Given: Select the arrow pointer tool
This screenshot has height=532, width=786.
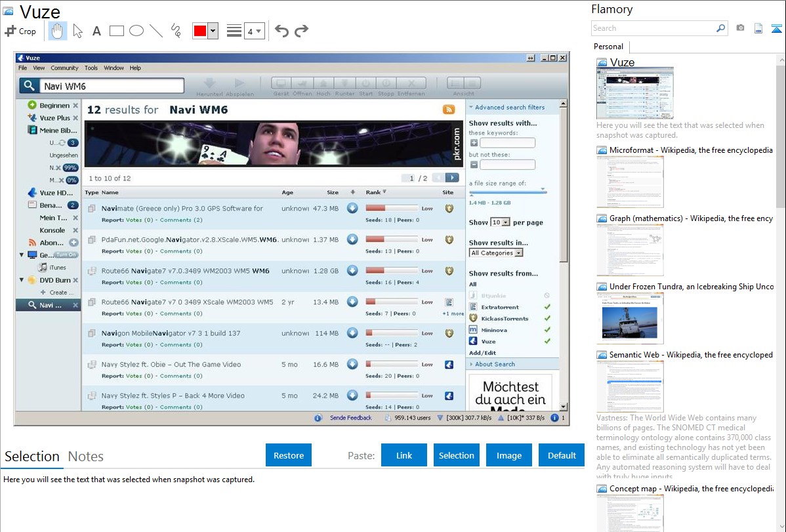Looking at the screenshot, I should pos(77,31).
